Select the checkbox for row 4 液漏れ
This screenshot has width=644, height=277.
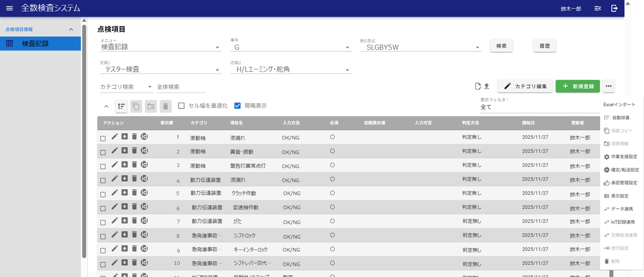pyautogui.click(x=103, y=181)
